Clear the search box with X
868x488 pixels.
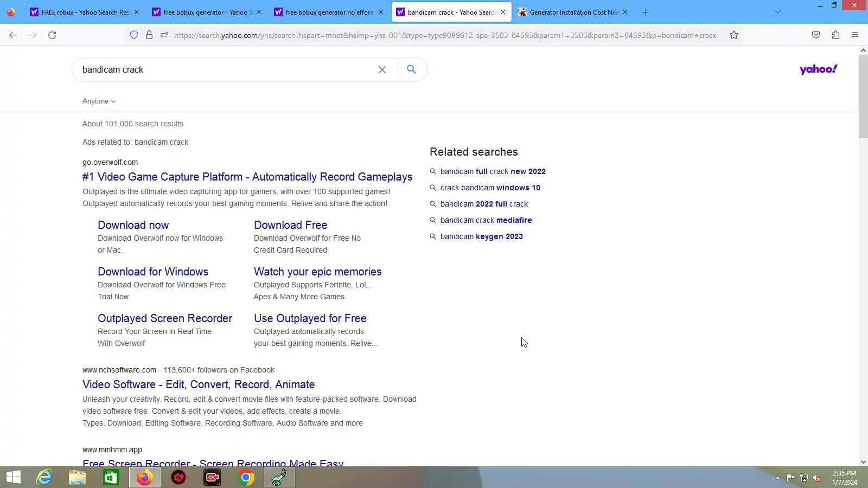click(x=382, y=69)
